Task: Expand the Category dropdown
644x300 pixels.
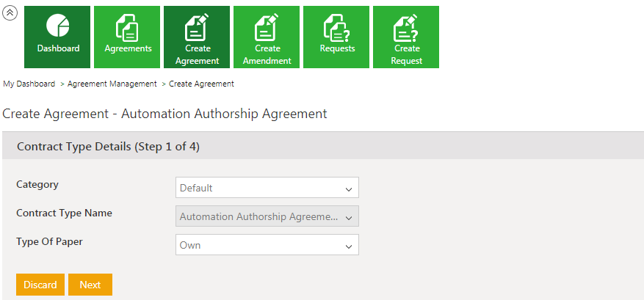Action: (x=267, y=188)
